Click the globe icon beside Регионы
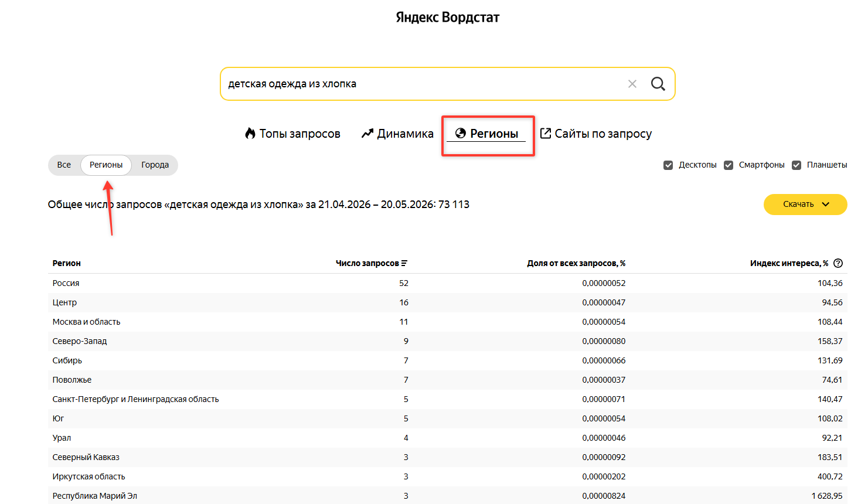The image size is (868, 504). point(461,134)
